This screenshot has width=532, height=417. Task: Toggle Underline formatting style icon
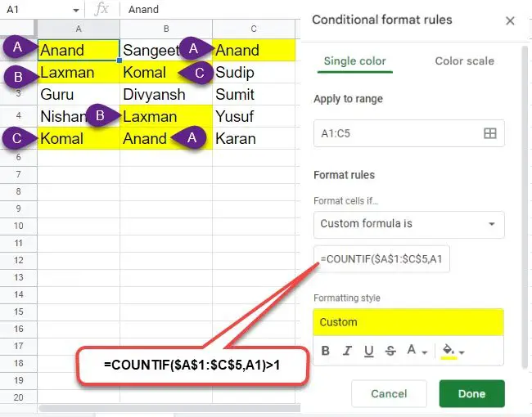tap(369, 352)
